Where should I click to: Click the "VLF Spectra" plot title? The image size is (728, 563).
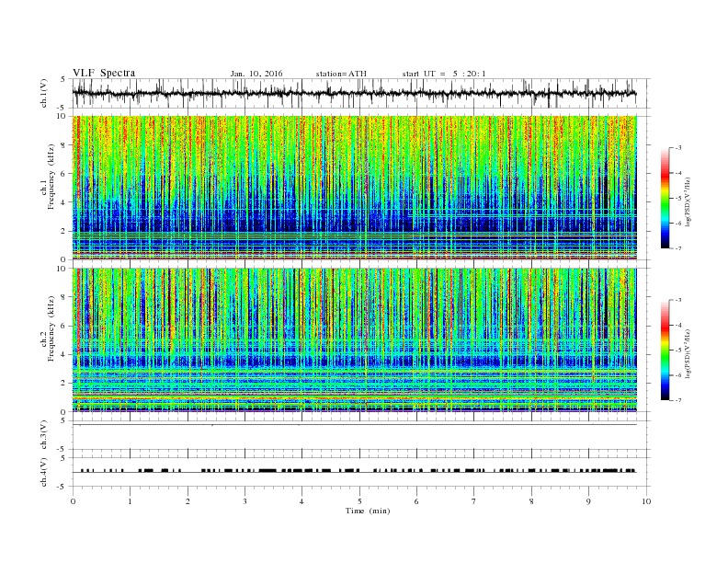[x=104, y=73]
